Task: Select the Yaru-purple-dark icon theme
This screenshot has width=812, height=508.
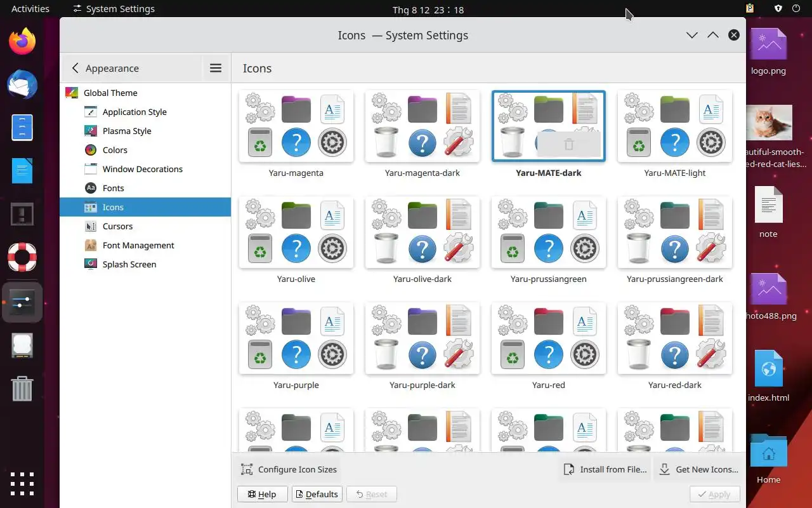Action: tap(422, 338)
